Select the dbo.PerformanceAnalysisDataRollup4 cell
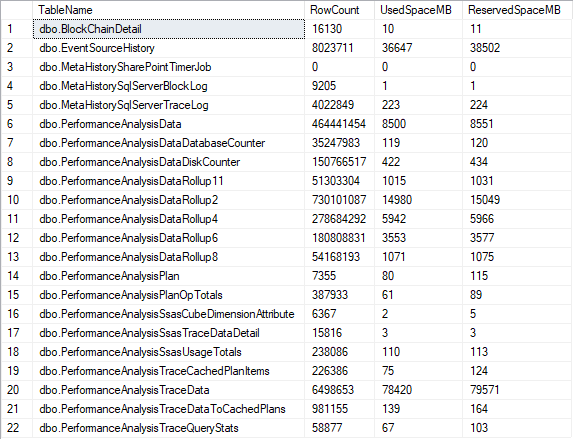Viewport: 573px width, 439px height. point(168,219)
